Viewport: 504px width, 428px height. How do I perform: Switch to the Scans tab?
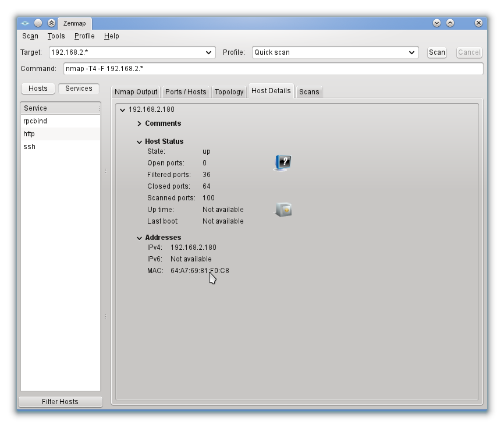309,92
